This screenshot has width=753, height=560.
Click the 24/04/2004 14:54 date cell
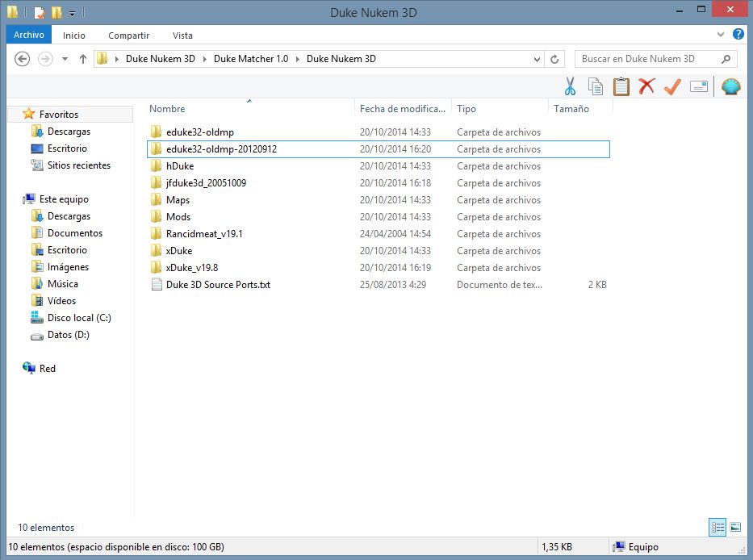(x=395, y=234)
